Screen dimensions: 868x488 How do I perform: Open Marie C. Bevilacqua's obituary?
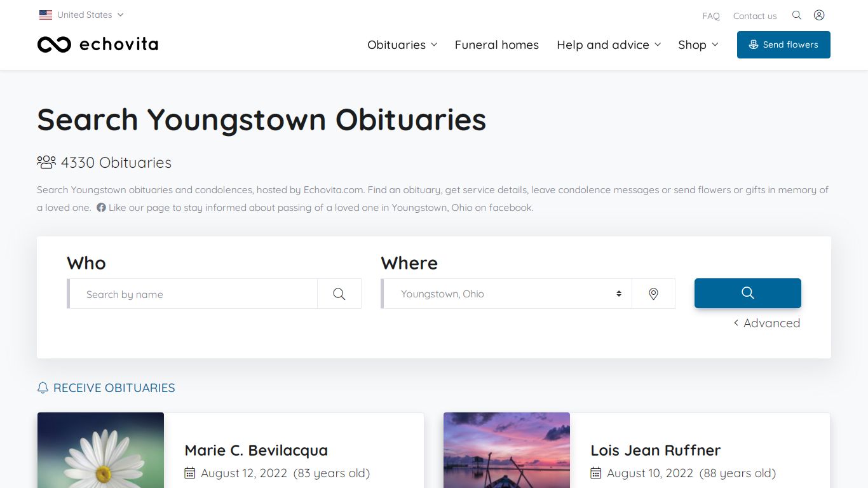click(x=256, y=450)
